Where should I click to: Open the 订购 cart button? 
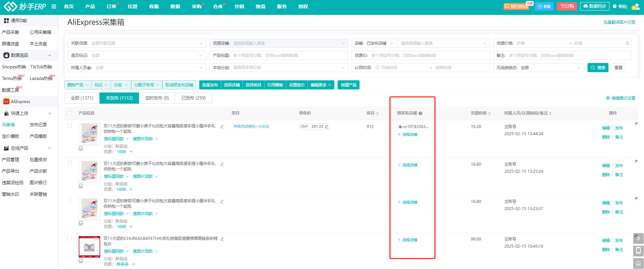click(x=567, y=6)
